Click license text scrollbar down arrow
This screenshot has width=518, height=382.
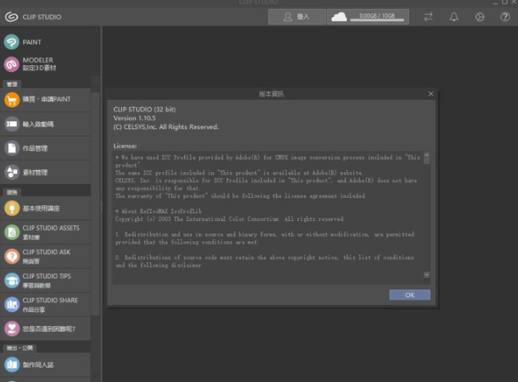(426, 275)
